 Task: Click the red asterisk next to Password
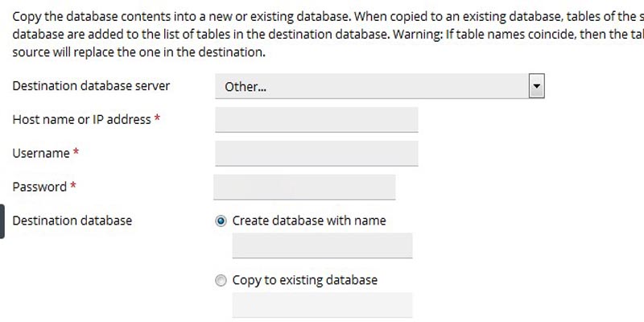tap(73, 187)
